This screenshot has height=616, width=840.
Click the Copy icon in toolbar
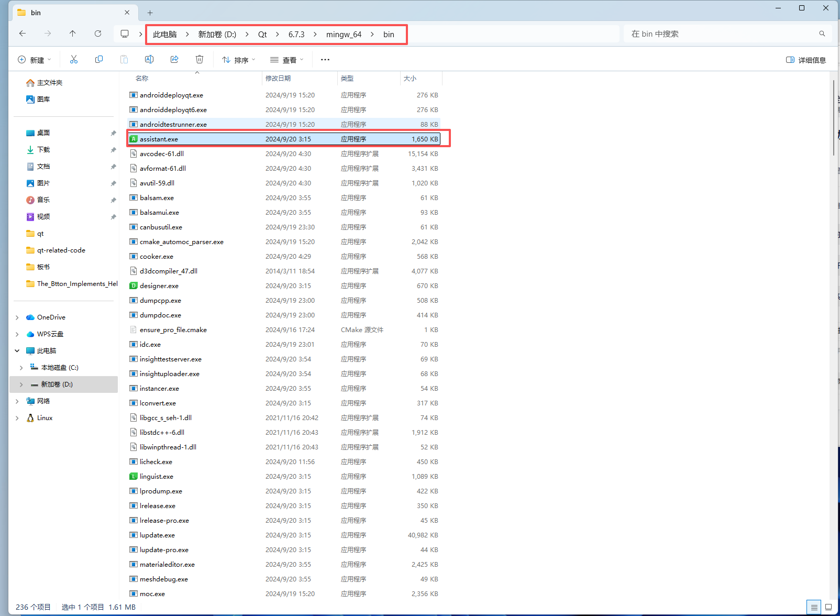99,60
